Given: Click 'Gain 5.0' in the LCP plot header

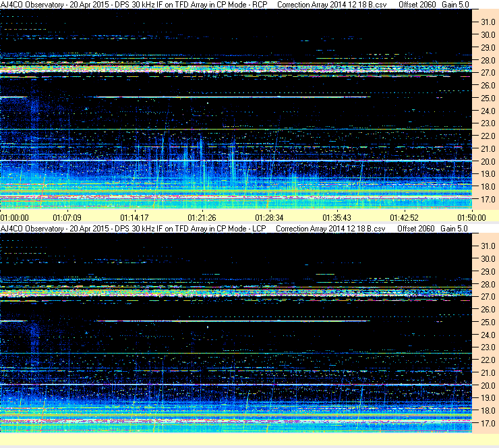Looking at the screenshot, I should (454, 229).
